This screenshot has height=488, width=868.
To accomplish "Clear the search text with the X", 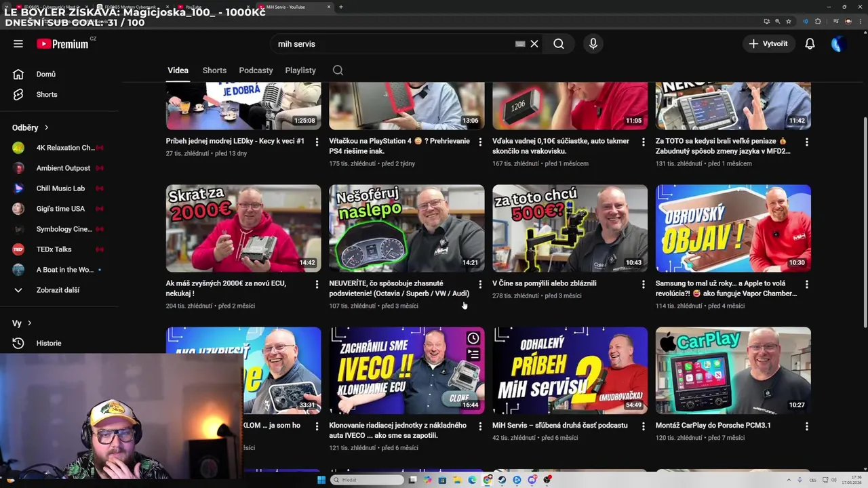I will coord(534,44).
